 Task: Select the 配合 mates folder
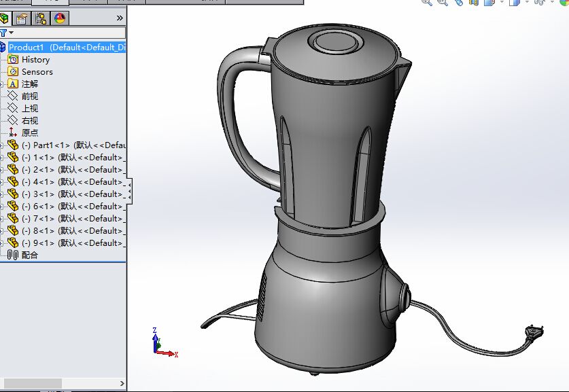(x=30, y=255)
